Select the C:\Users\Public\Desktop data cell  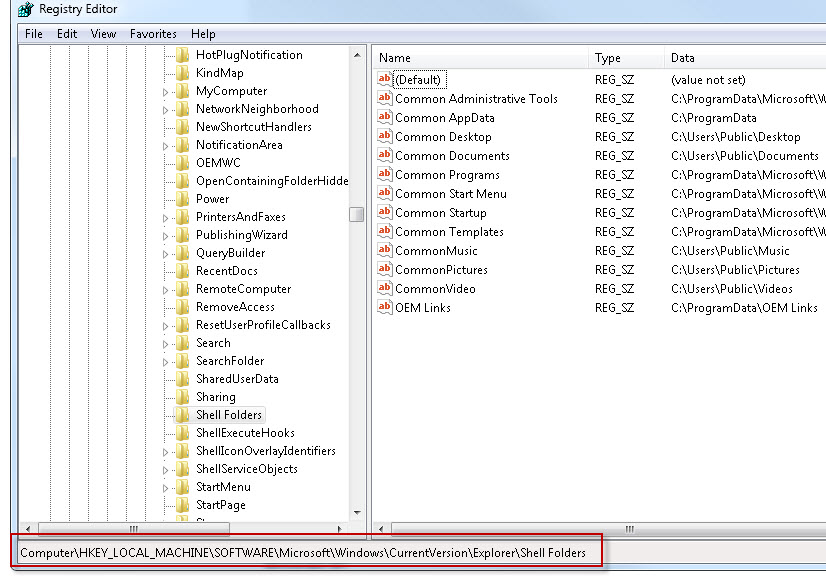click(735, 137)
